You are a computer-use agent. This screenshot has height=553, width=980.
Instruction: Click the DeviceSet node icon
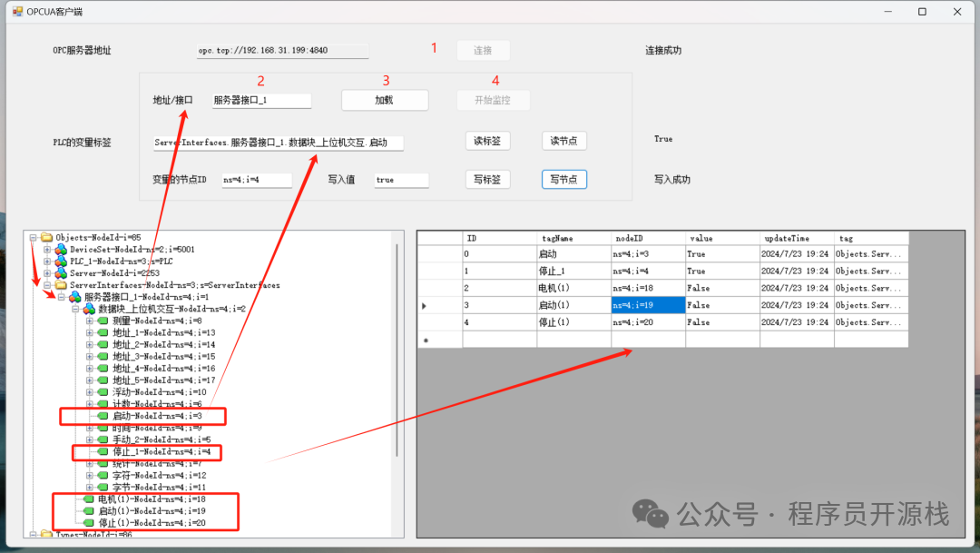point(61,250)
